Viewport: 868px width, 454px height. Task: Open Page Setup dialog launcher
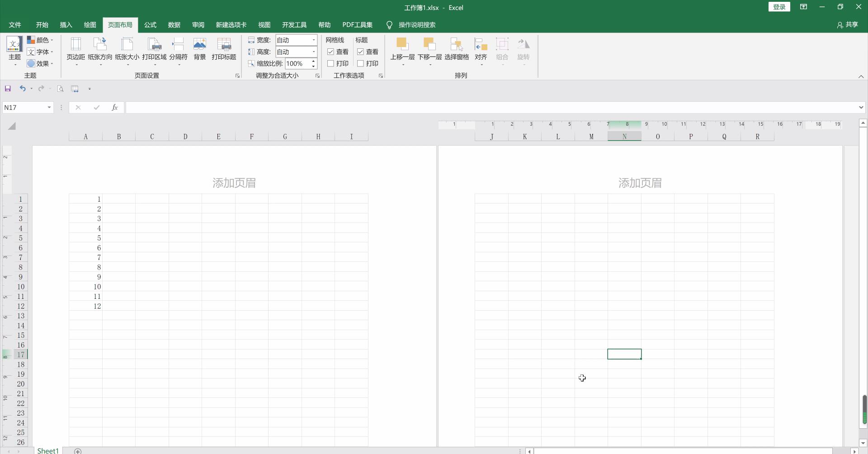click(237, 76)
